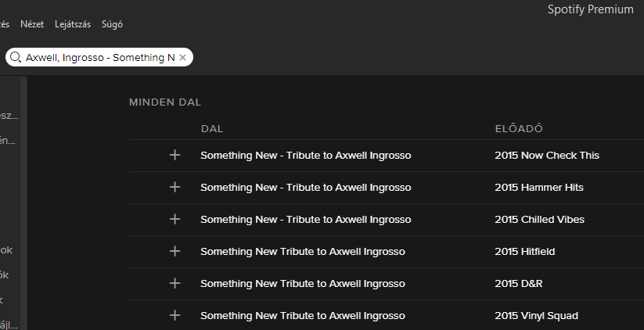644x330 pixels.
Task: Add the 2015 D&R track to library
Action: tap(175, 283)
